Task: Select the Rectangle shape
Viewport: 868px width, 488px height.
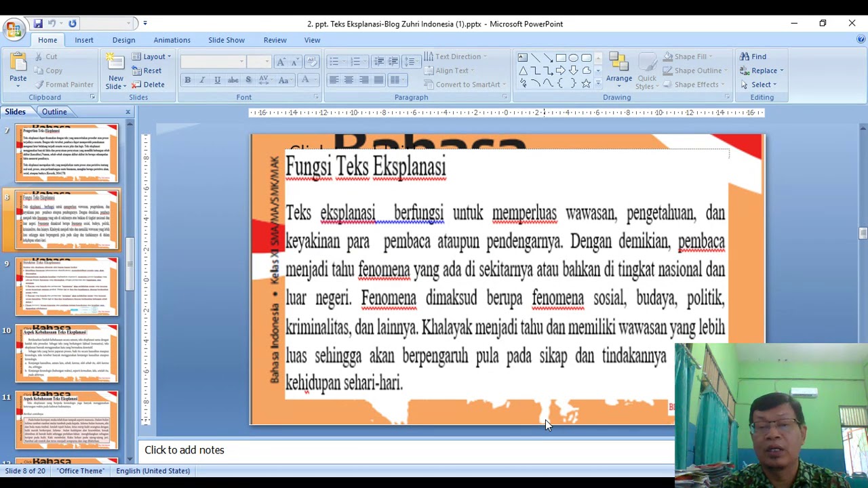Action: point(561,58)
